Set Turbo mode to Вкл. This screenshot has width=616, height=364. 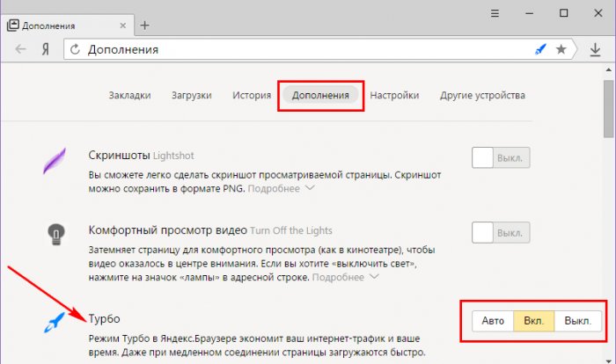(534, 321)
